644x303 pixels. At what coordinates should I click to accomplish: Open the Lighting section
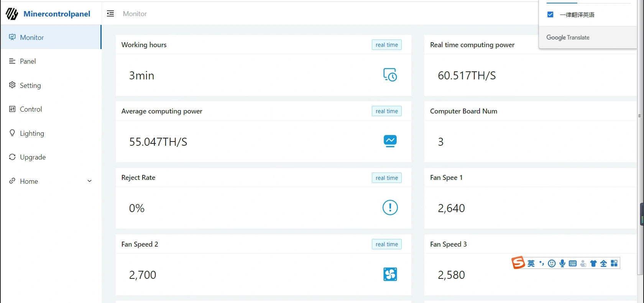[32, 133]
